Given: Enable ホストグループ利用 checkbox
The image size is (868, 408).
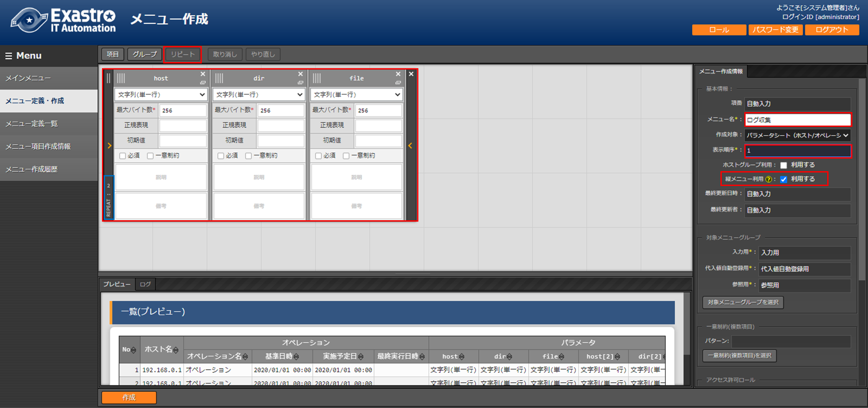Looking at the screenshot, I should pyautogui.click(x=783, y=165).
